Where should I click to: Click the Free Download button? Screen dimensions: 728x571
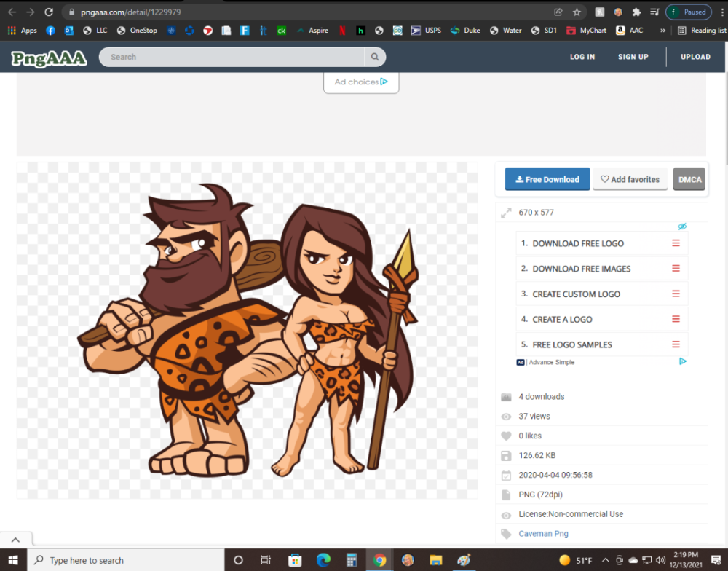[547, 179]
